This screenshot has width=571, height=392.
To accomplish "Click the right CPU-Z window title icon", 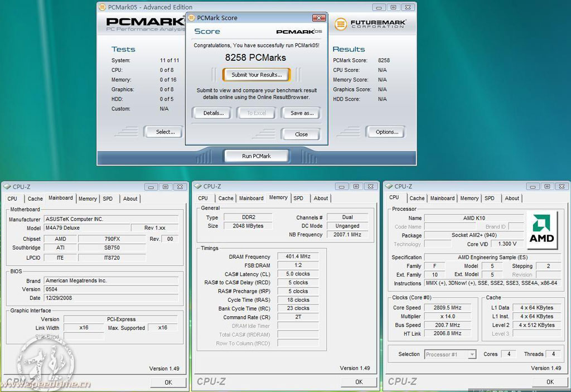I will (x=389, y=186).
